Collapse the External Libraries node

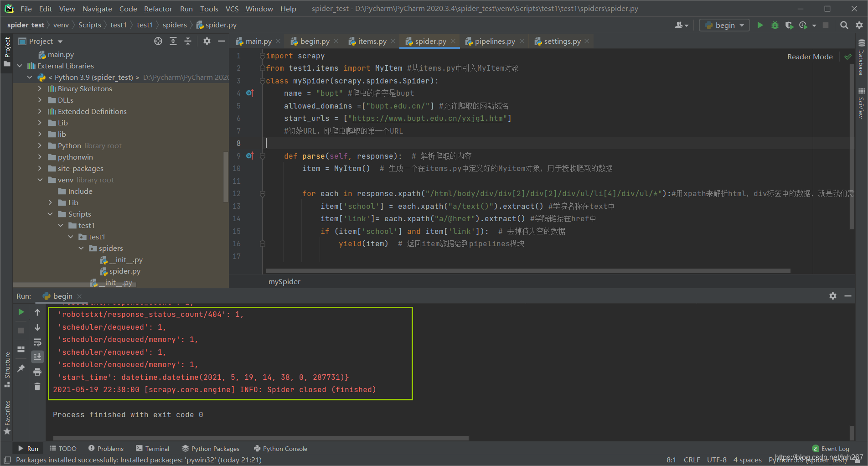[20, 66]
